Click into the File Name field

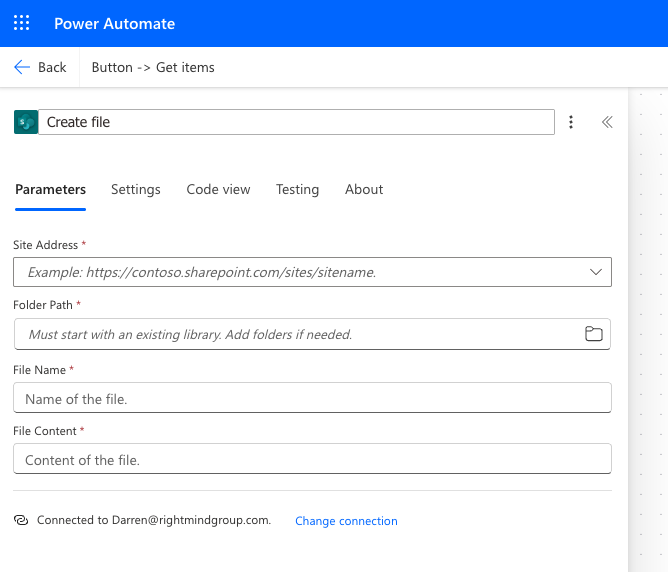[312, 397]
